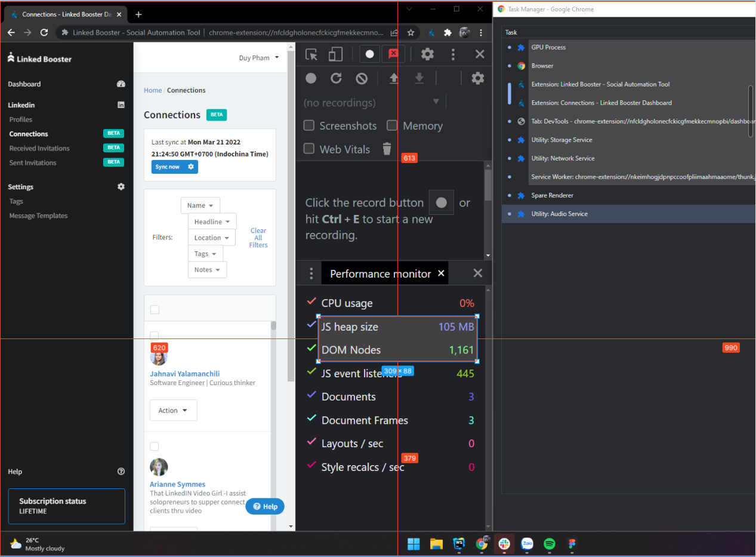Click the Help question mark icon in sidebar

pos(121,472)
